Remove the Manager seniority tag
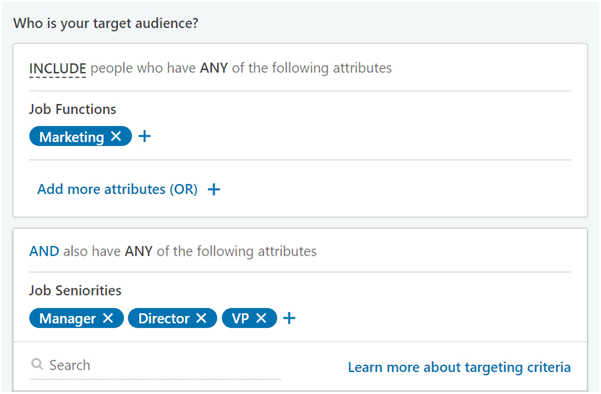Screen dimensions: 601x394 click(108, 318)
